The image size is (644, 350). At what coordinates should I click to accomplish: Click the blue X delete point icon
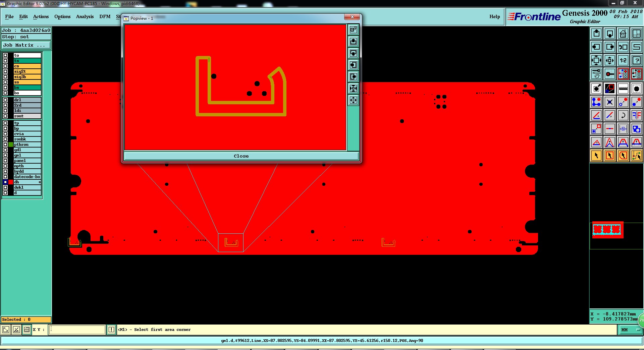tap(610, 102)
